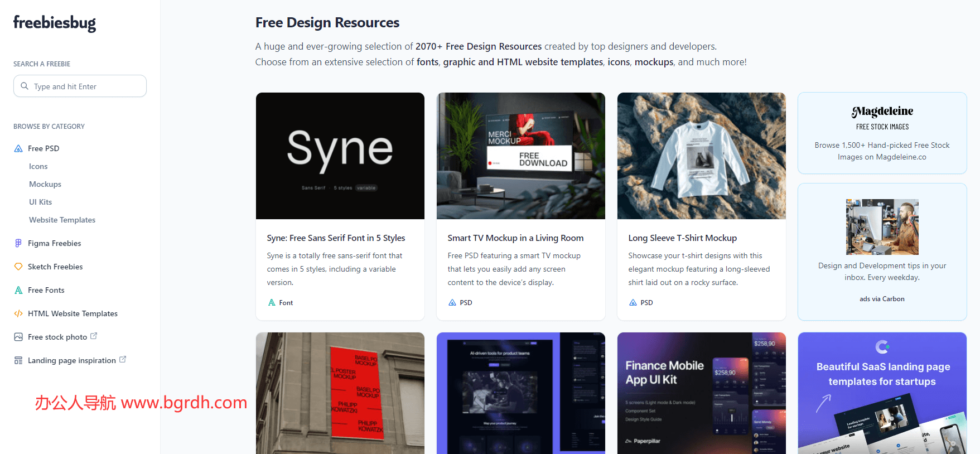Click the Landing page inspiration icon
This screenshot has width=980, height=454.
(x=18, y=360)
